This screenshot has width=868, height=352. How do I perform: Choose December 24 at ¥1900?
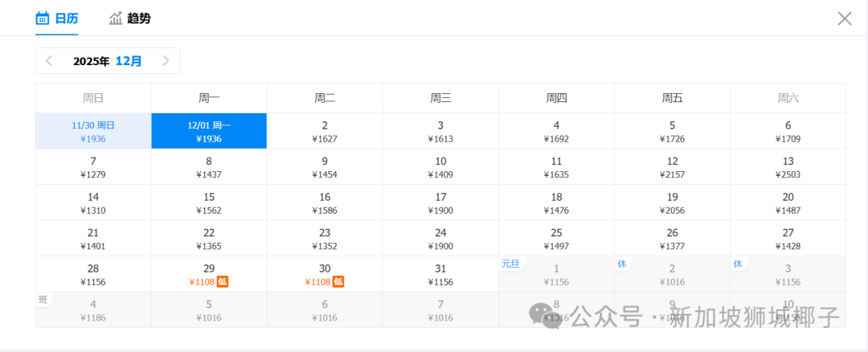pyautogui.click(x=440, y=239)
